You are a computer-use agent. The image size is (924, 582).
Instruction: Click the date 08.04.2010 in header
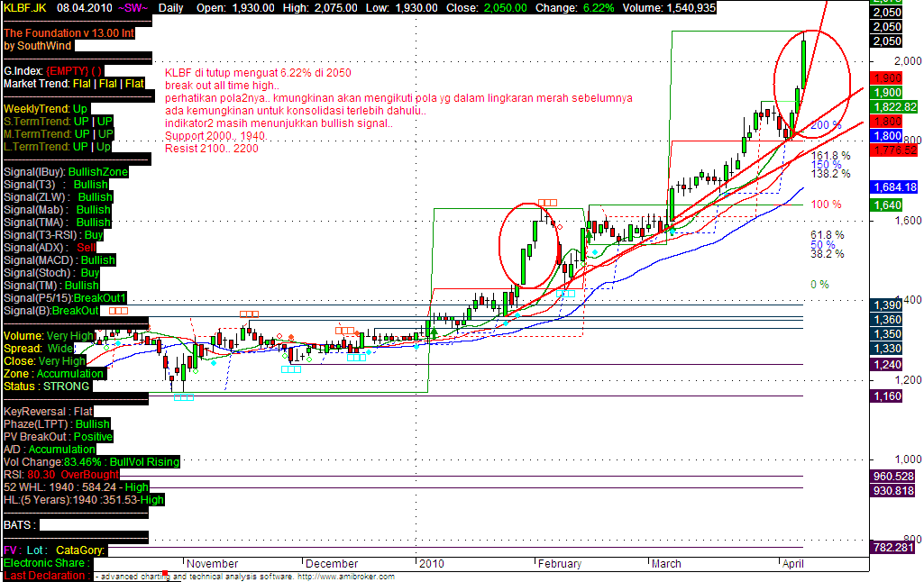(84, 7)
